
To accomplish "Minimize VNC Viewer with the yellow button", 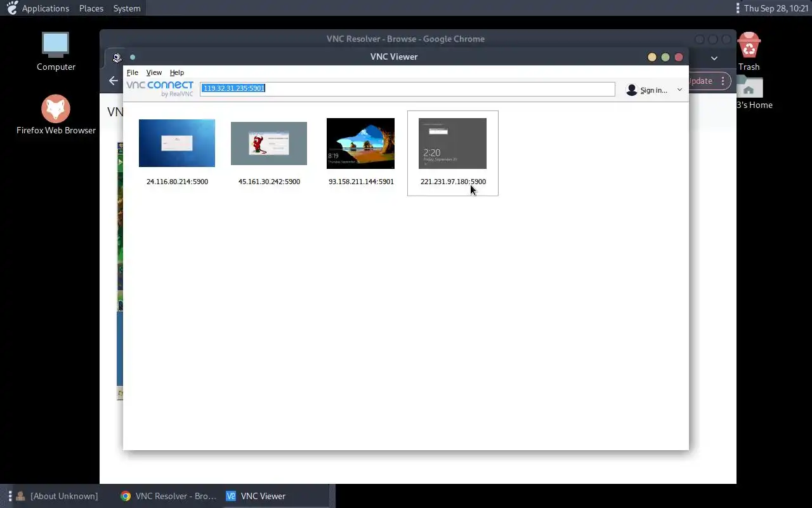I will (652, 57).
